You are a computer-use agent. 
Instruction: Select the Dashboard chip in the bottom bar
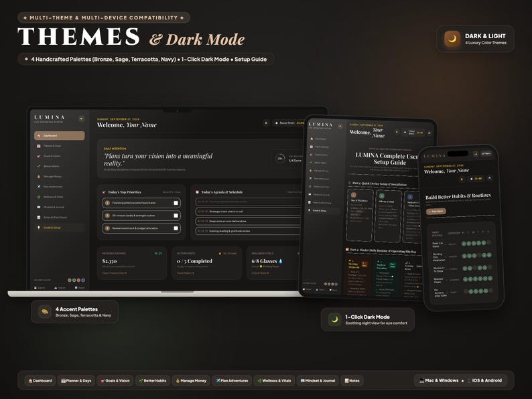(40, 381)
